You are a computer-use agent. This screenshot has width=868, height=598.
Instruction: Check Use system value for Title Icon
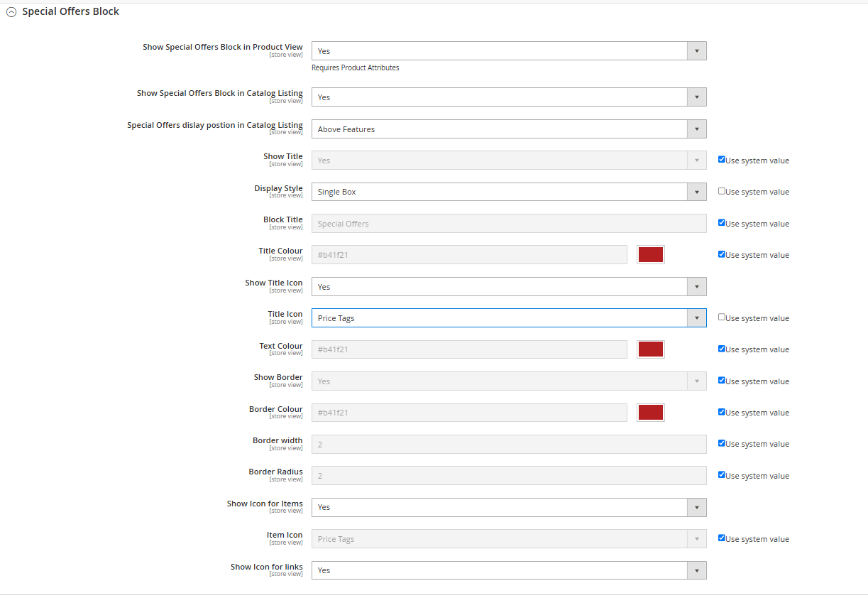(x=722, y=317)
